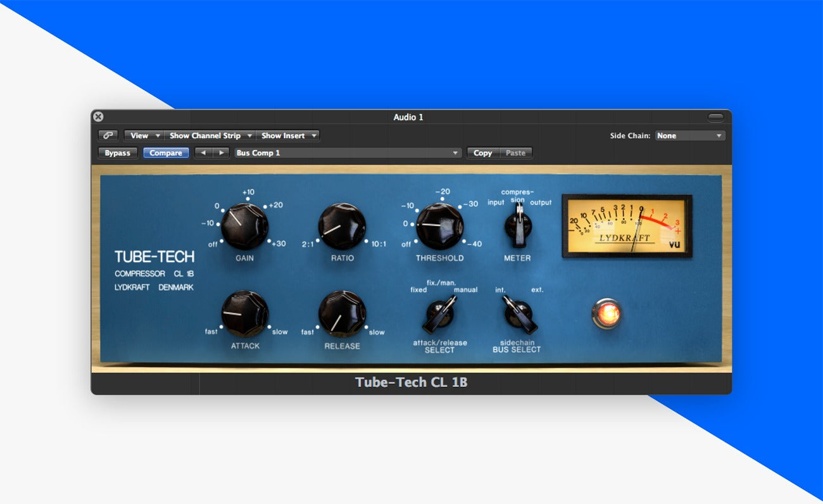The image size is (823, 504).
Task: Click the 2:1 label on RATIO dial
Action: [x=308, y=244]
